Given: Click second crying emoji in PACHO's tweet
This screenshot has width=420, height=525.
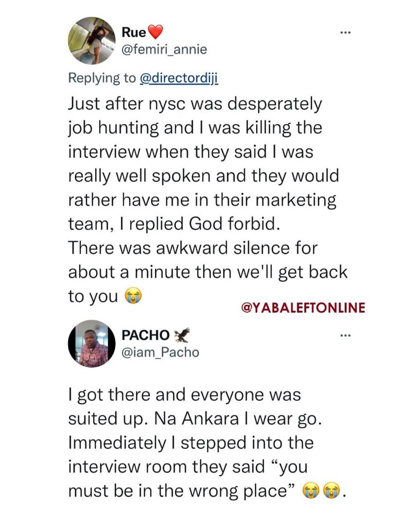Looking at the screenshot, I should [x=331, y=491].
